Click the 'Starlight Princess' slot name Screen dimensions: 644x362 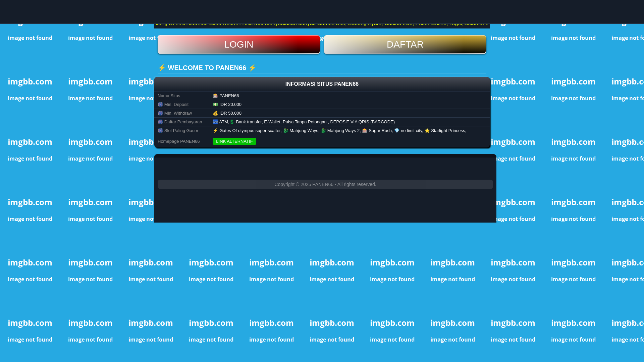coord(448,131)
